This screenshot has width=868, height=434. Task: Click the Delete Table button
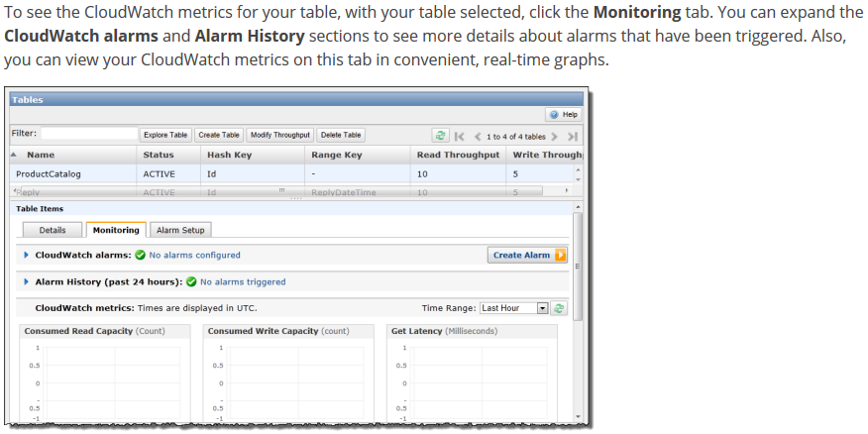(341, 135)
